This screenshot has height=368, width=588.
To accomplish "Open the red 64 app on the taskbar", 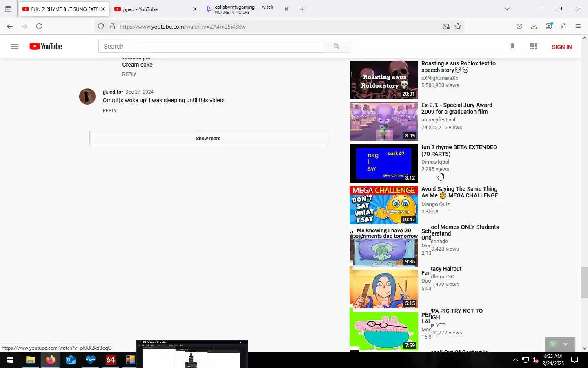I will pyautogui.click(x=111, y=360).
